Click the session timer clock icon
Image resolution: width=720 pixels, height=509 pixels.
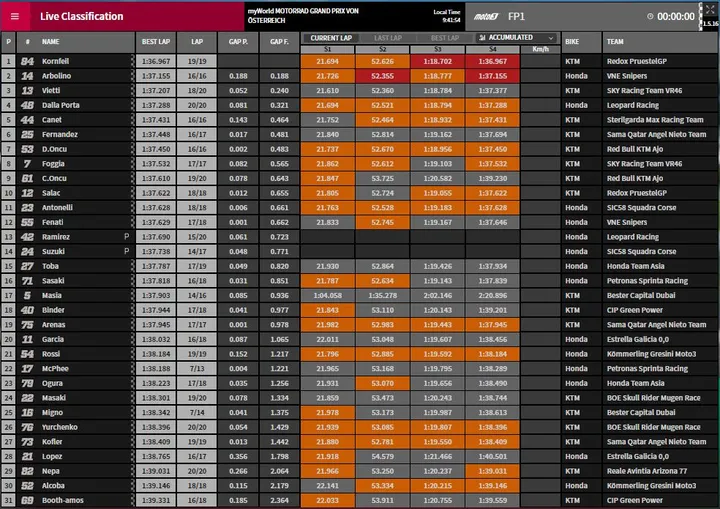[x=650, y=17]
